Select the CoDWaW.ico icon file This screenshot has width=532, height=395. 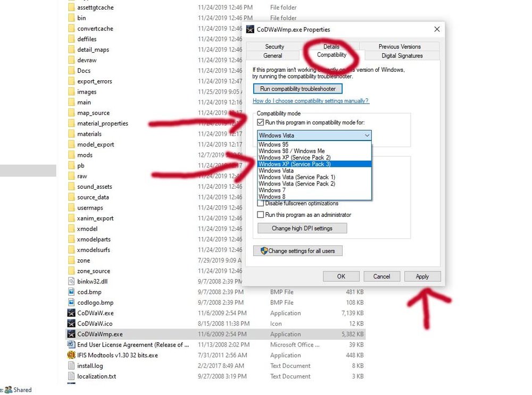[x=71, y=324]
